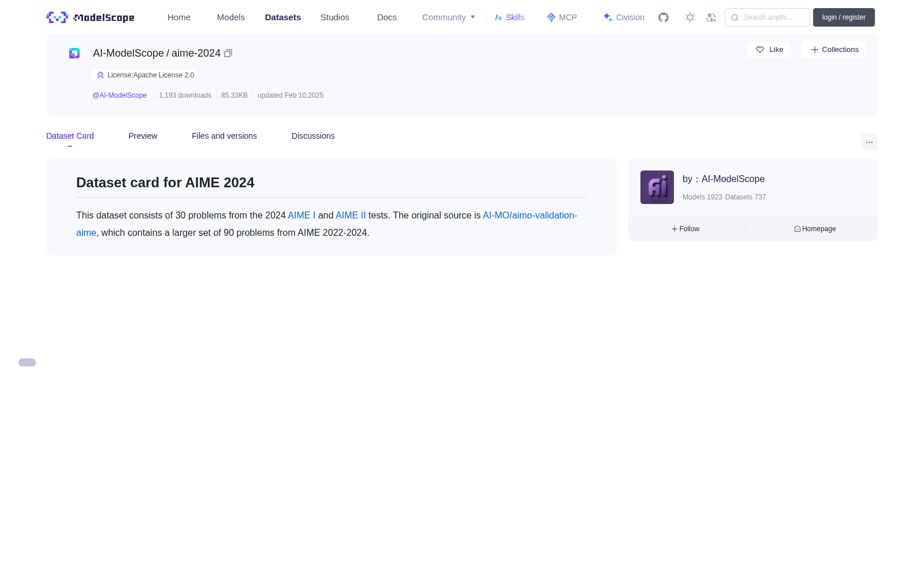Open the Studios navigation item
Image resolution: width=924 pixels, height=578 pixels.
[x=335, y=17]
